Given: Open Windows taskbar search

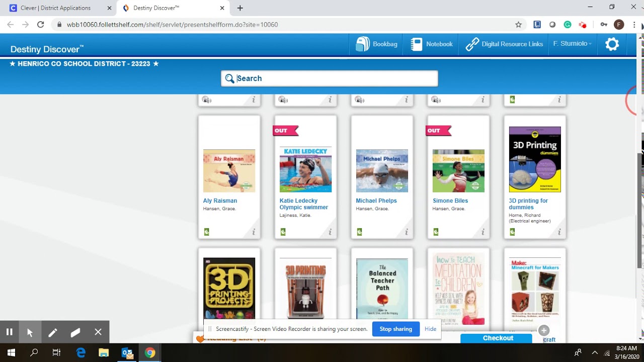Looking at the screenshot, I should point(34,353).
